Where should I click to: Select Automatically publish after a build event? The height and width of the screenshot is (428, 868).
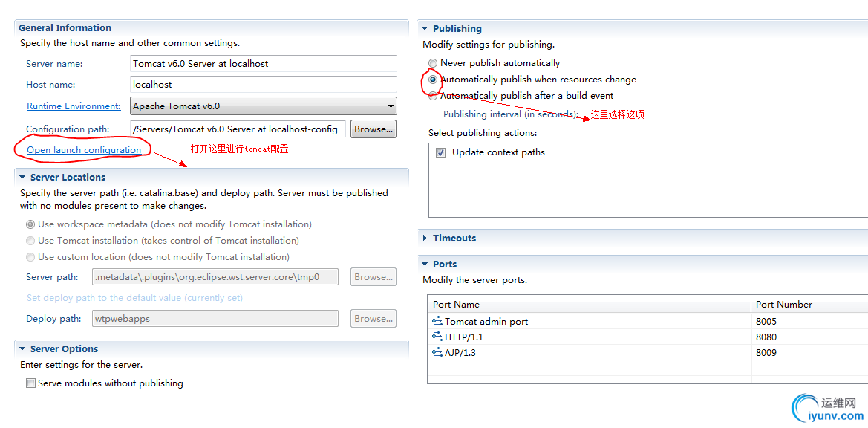coord(433,96)
